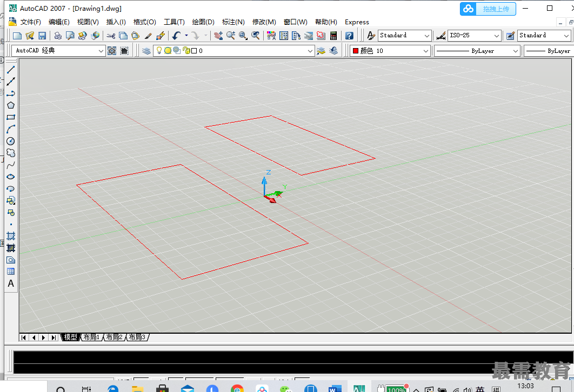The width and height of the screenshot is (574, 392).
Task: Select the Polyline tool
Action: (11, 93)
